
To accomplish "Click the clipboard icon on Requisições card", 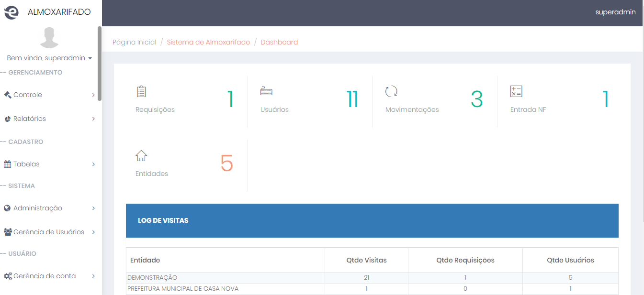I will click(x=141, y=91).
